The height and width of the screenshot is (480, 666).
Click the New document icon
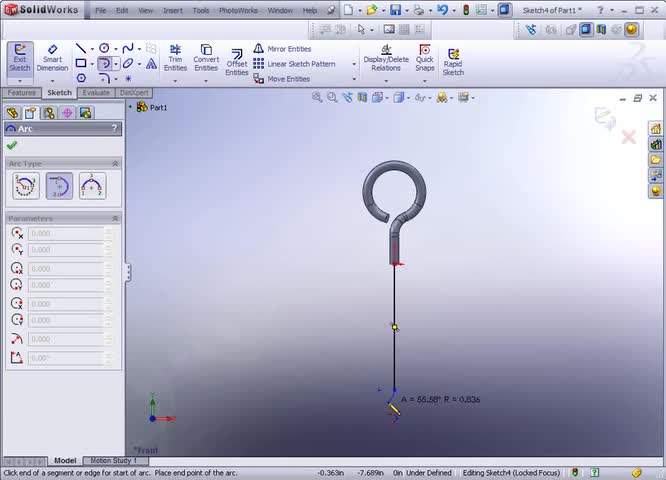[348, 10]
